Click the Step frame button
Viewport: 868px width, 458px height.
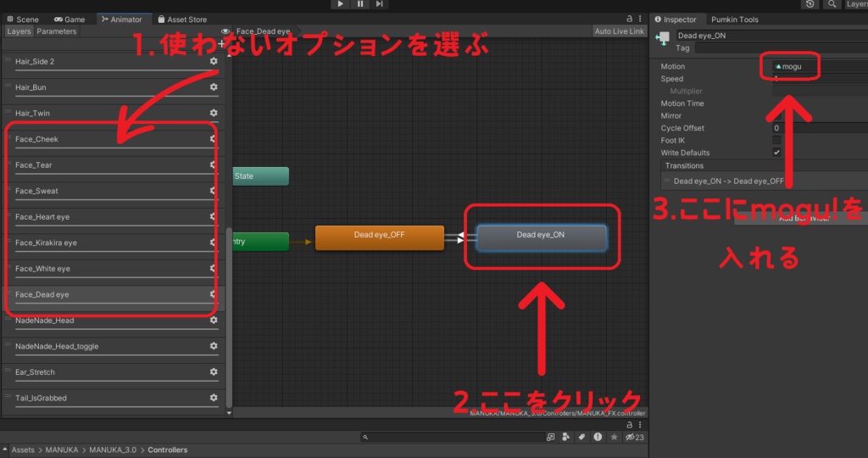point(379,4)
